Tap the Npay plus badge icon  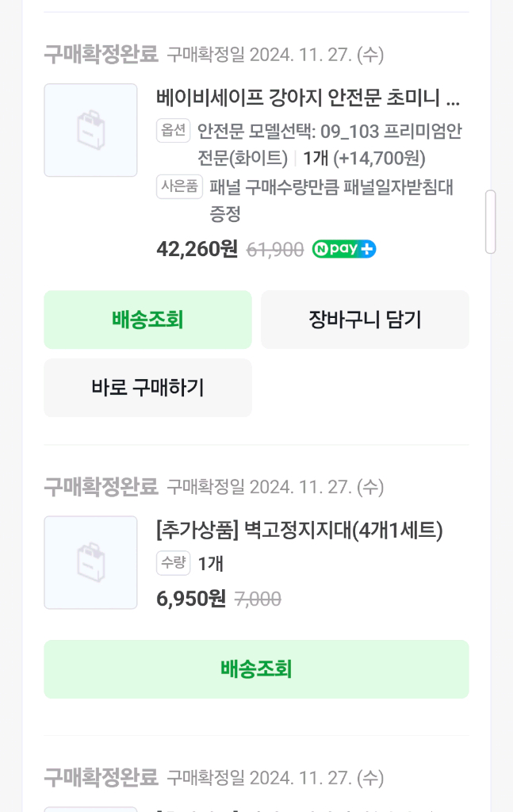344,249
